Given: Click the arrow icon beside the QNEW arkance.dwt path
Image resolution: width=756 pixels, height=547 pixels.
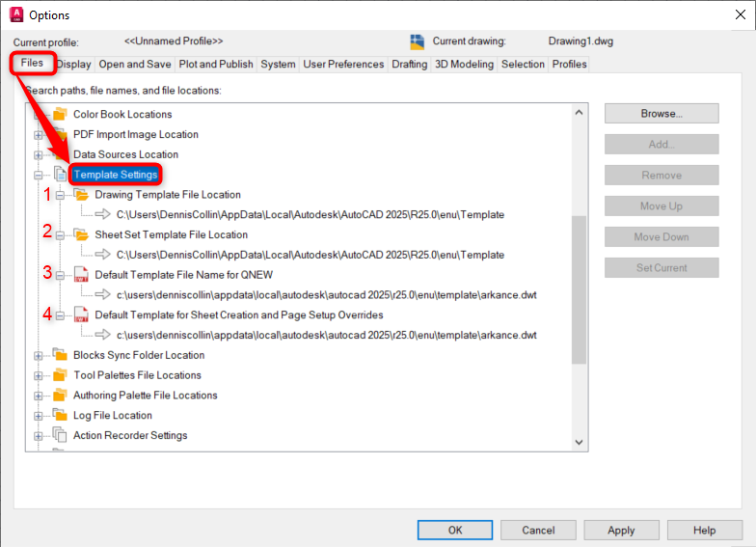Looking at the screenshot, I should [102, 294].
